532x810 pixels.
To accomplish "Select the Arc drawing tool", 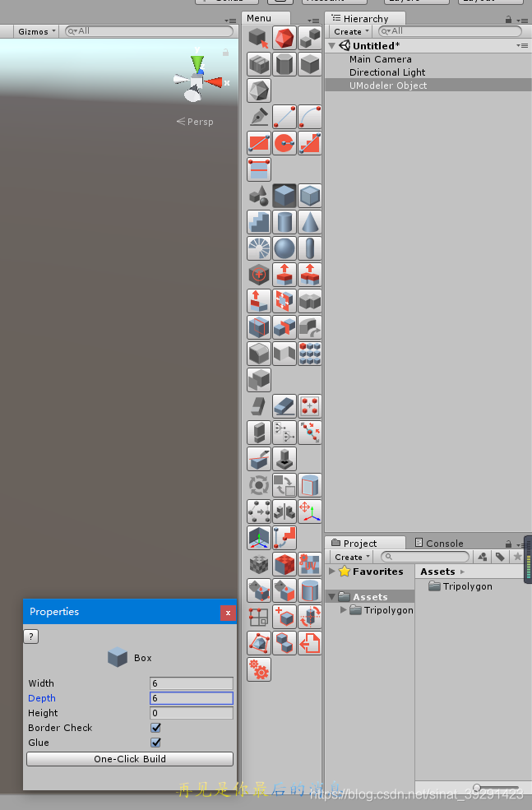I will [310, 117].
